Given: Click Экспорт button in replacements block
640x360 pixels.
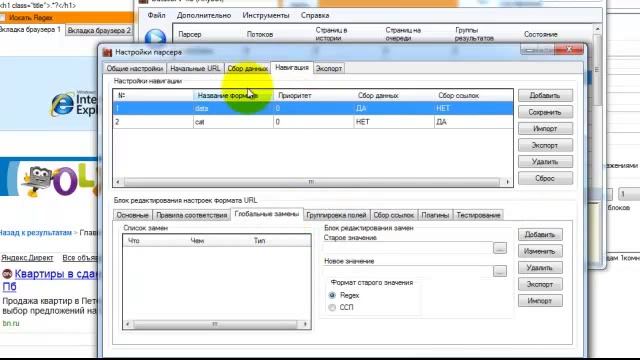Looking at the screenshot, I should coord(540,284).
